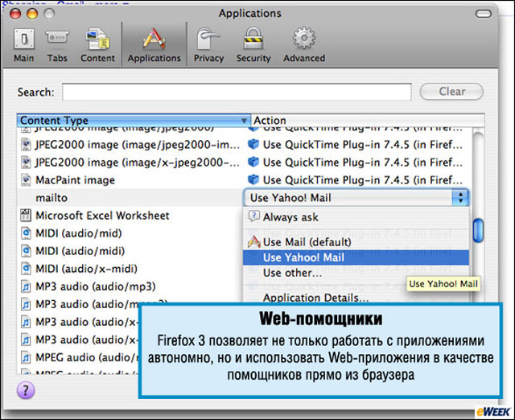Click into the Search field
Screen dimensions: 515x420
(237, 92)
